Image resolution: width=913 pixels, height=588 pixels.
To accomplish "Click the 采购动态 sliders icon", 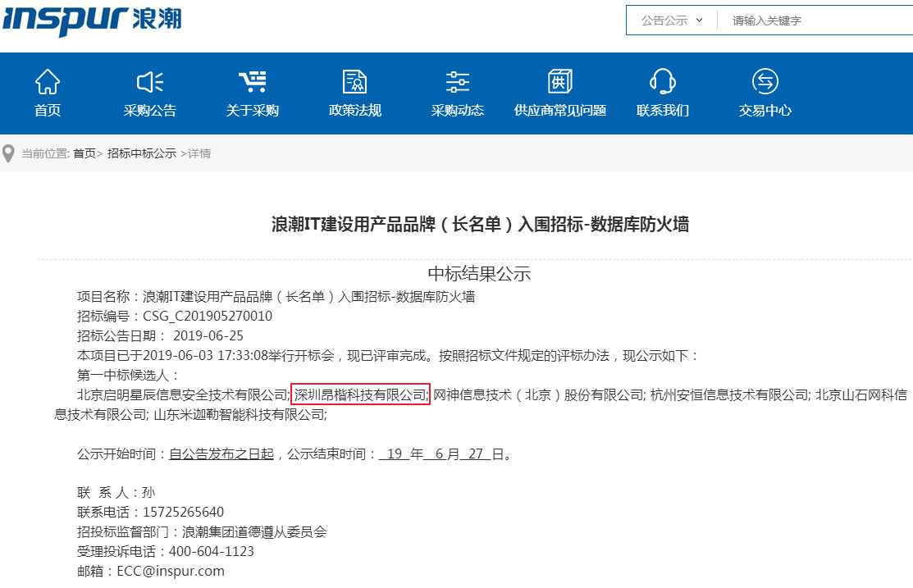I will [457, 82].
